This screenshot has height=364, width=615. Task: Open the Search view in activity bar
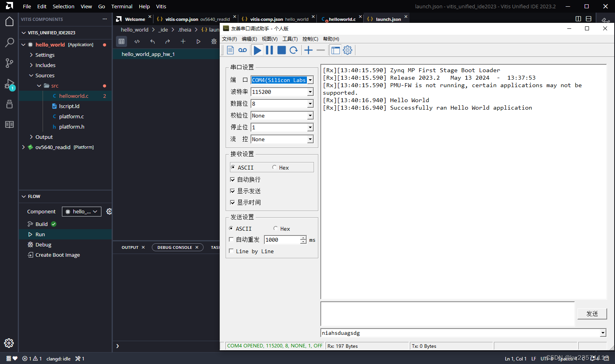click(9, 42)
